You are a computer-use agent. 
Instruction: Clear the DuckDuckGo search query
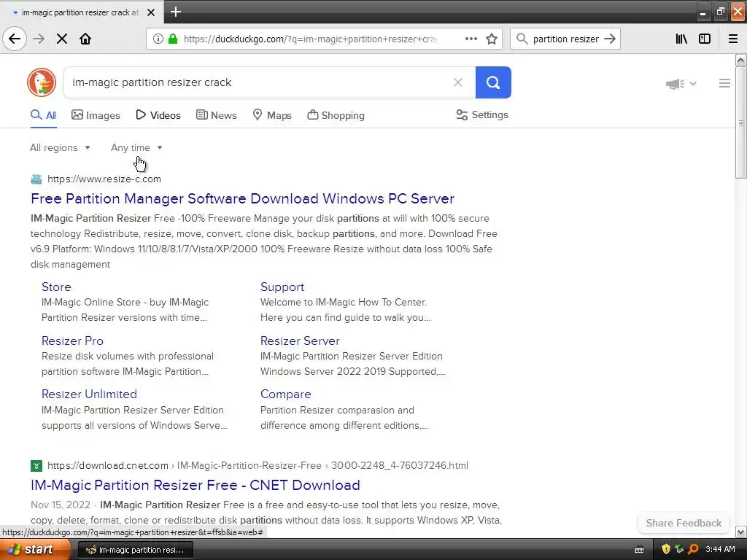click(x=458, y=82)
